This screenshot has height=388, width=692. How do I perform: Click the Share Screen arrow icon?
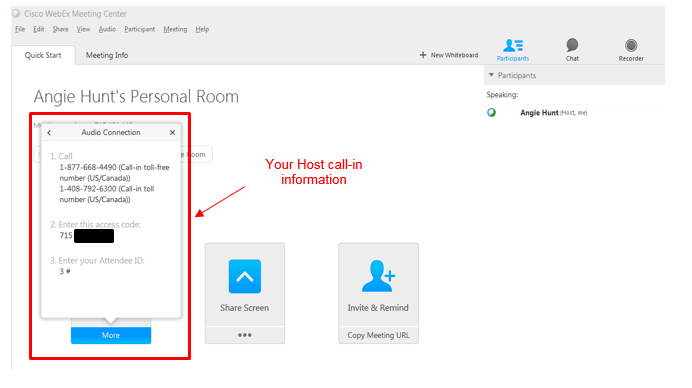click(x=244, y=276)
